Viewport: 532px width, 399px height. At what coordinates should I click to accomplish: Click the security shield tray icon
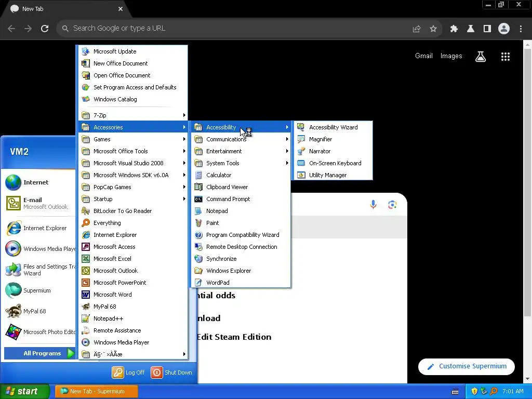474,391
